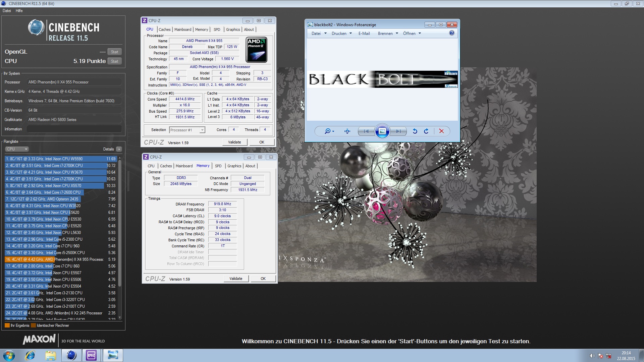Select ranking entry AMD Opteron 2435
Screen dimensions: 644x362
(x=60, y=199)
